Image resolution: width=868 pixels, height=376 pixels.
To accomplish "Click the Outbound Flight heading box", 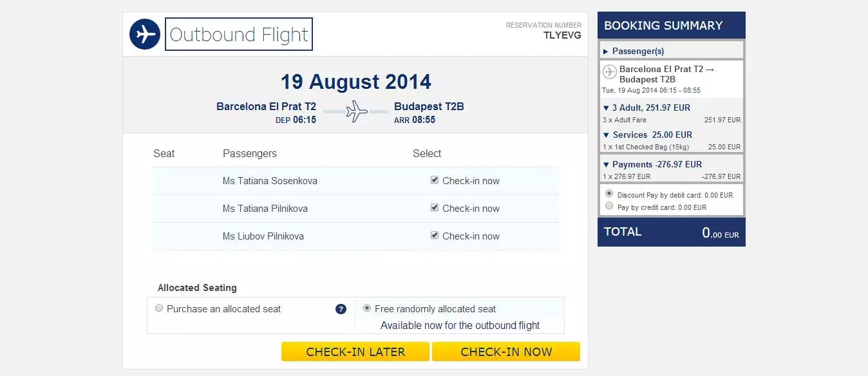I will 239,34.
